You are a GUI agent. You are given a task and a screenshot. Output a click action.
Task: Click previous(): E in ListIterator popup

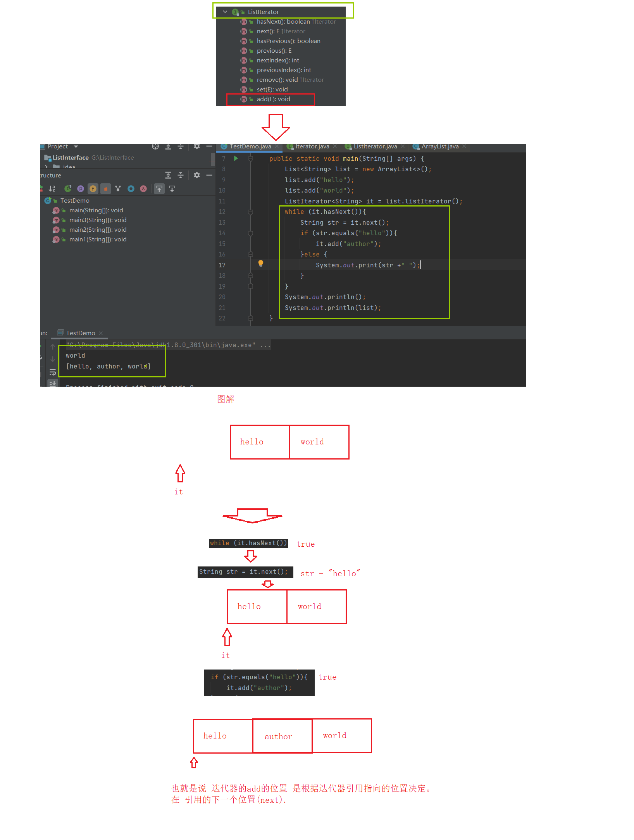(x=266, y=51)
